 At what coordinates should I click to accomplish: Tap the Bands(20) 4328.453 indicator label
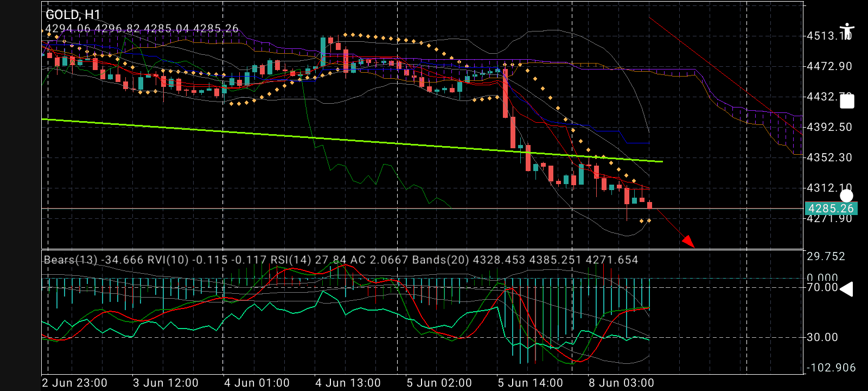coord(525,260)
